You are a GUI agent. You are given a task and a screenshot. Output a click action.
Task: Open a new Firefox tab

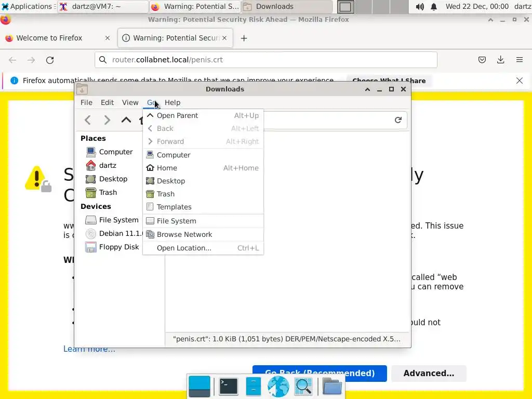(244, 38)
